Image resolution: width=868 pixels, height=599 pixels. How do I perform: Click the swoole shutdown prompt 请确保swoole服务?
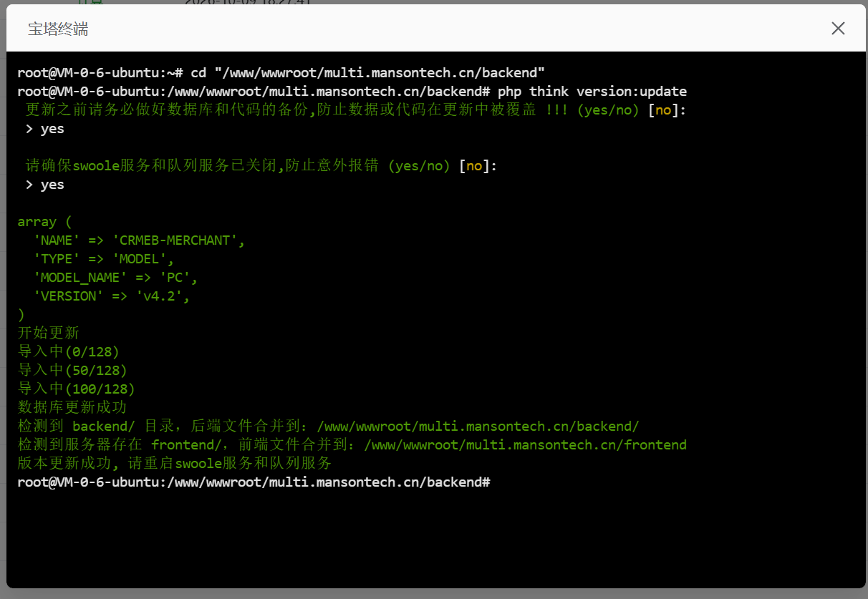point(261,166)
